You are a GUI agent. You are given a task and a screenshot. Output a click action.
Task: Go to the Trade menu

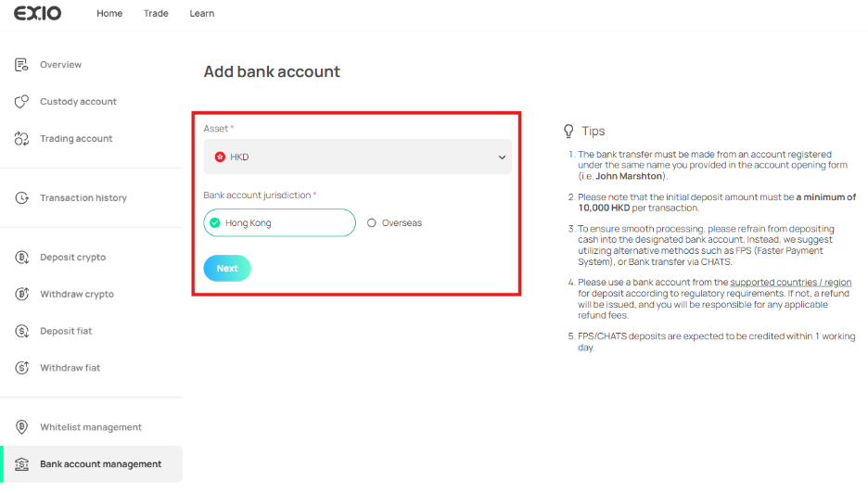pos(156,14)
